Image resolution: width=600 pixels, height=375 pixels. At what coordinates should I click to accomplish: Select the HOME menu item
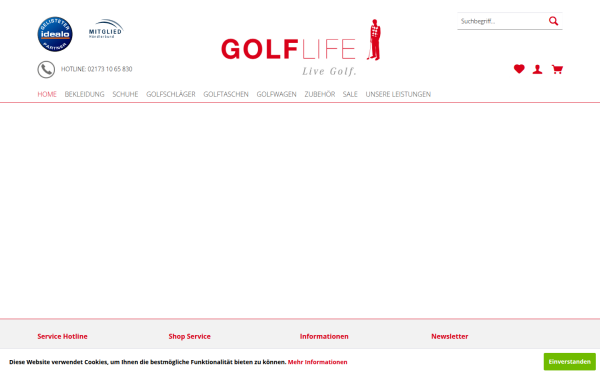[47, 94]
